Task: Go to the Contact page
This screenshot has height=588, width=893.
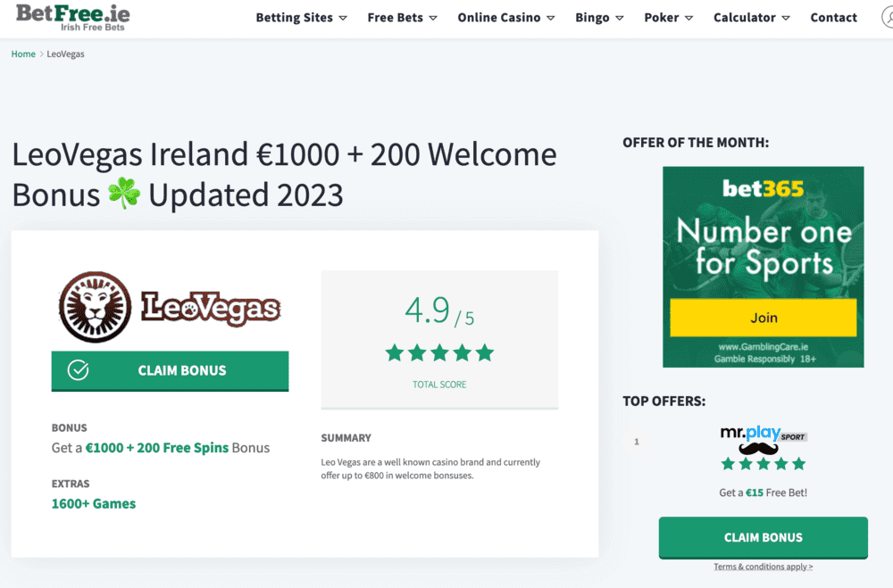Action: (833, 18)
